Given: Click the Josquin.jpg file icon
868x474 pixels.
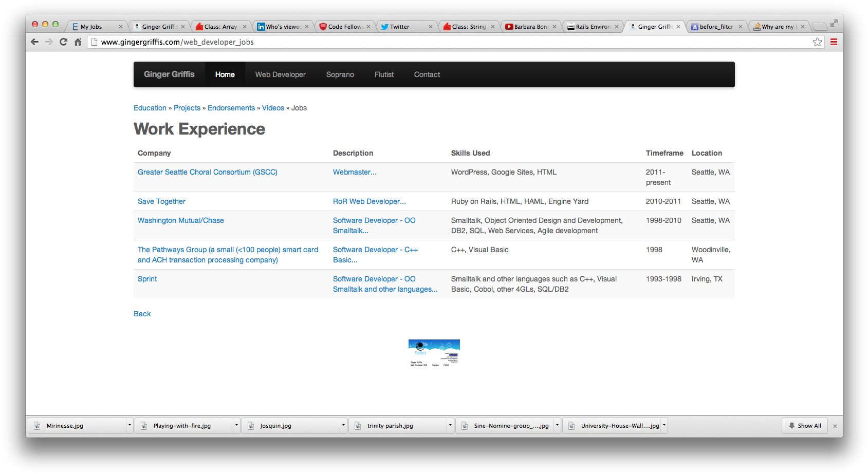Looking at the screenshot, I should coord(251,426).
